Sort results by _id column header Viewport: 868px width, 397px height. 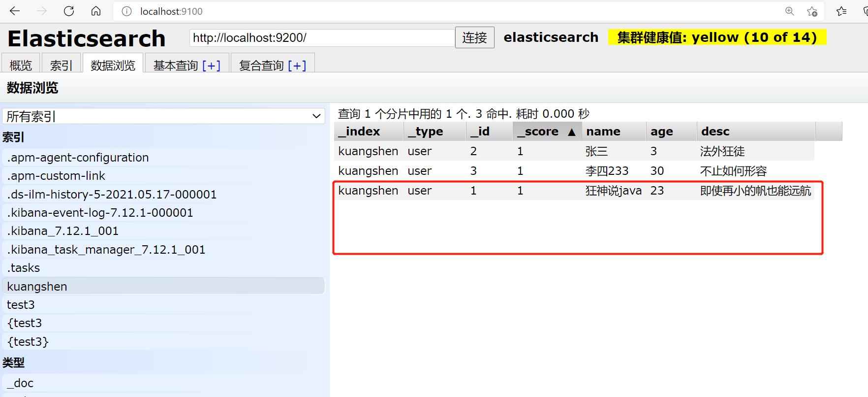[x=489, y=132]
